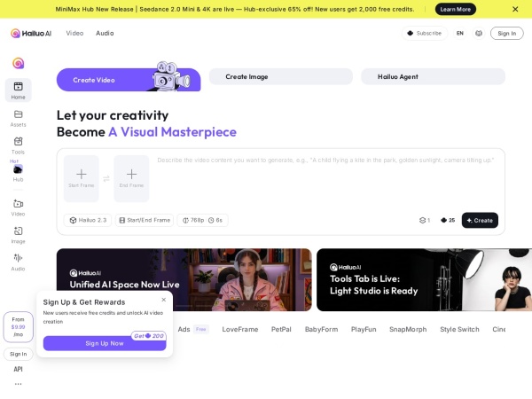Viewport: 532px width, 399px height.
Task: Open the 768p 6s resolution settings
Action: pos(202,220)
